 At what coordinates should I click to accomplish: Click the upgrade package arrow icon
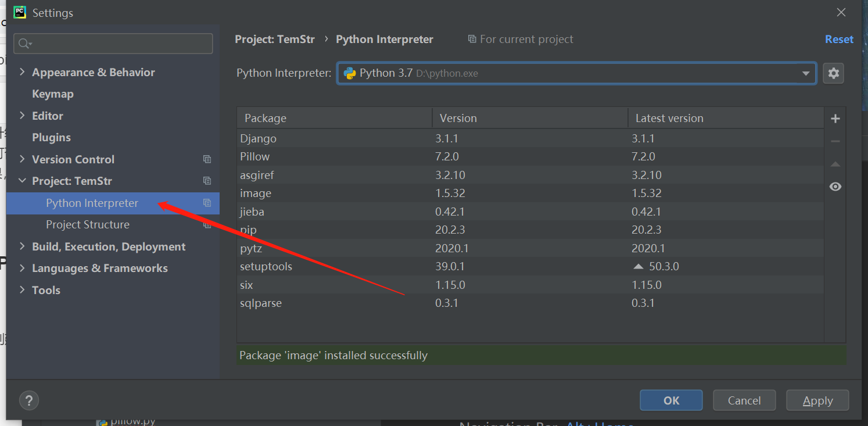pyautogui.click(x=835, y=163)
